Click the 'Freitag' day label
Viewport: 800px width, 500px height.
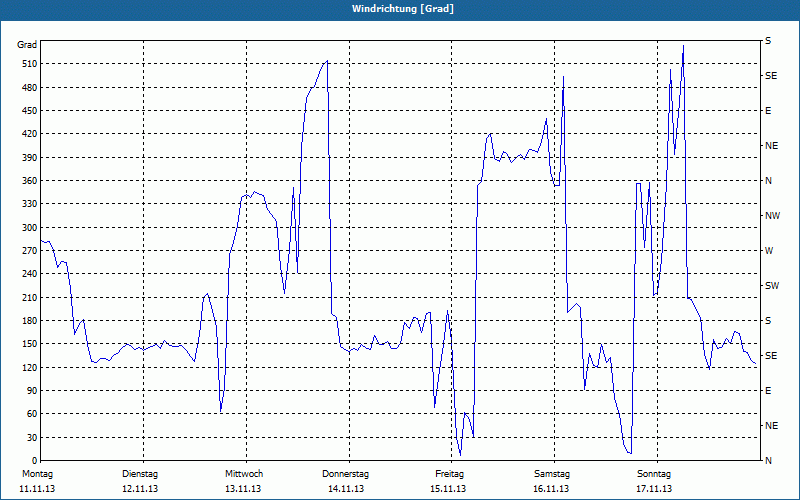[449, 474]
